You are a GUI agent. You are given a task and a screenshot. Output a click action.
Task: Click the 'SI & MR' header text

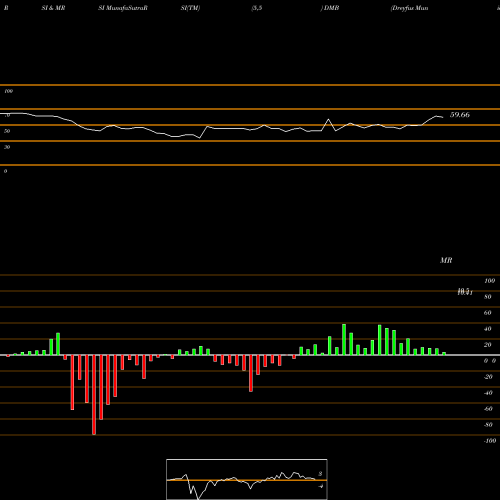click(53, 8)
